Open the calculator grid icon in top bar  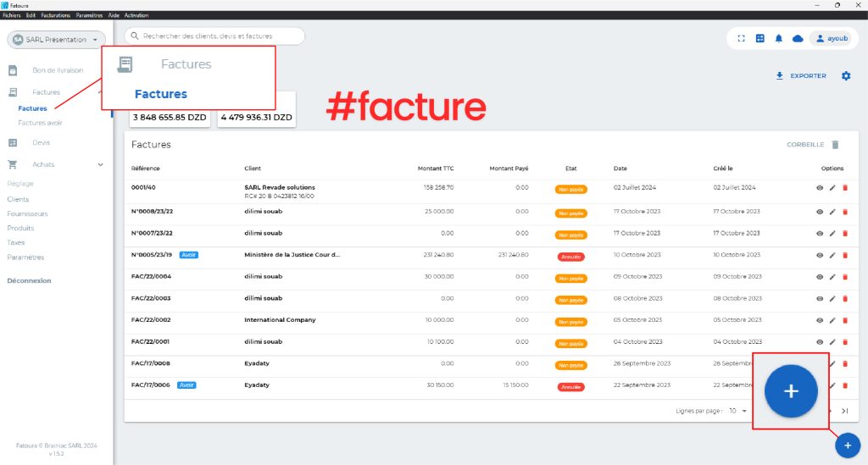(760, 39)
